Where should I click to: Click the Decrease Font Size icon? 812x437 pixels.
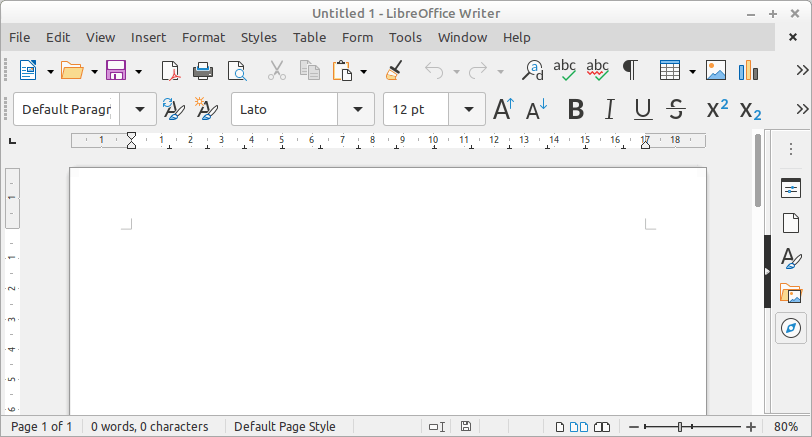(x=536, y=109)
